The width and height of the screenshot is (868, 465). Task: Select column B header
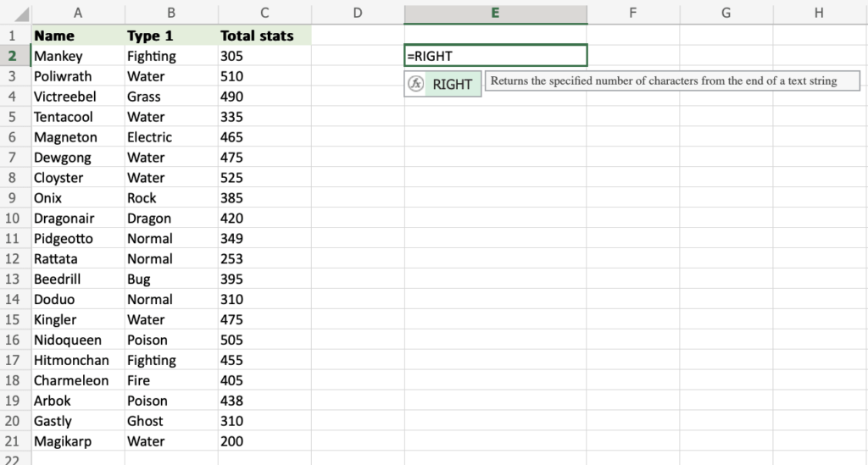171,13
